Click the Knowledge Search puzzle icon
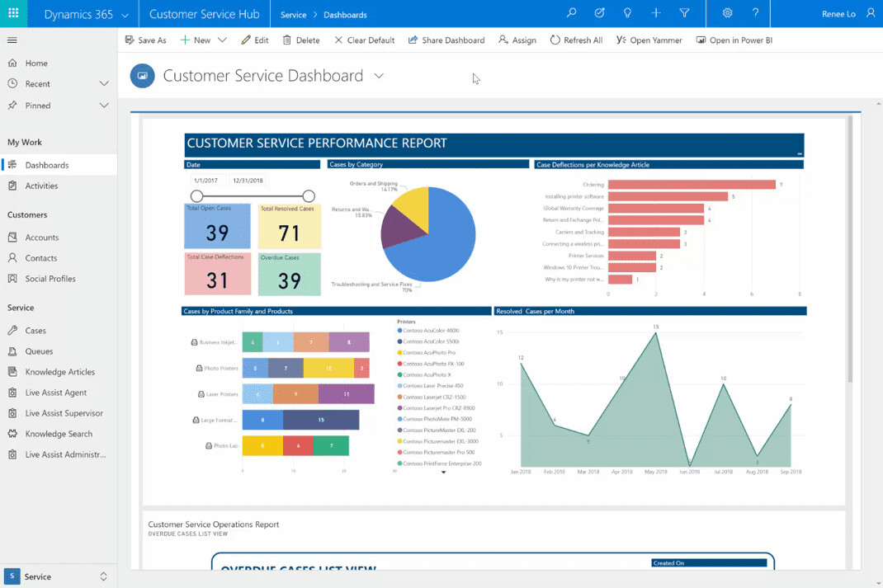This screenshot has height=588, width=883. 12,434
